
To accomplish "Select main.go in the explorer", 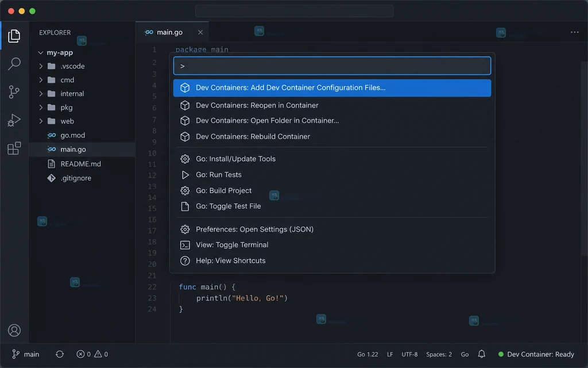I will (82, 149).
